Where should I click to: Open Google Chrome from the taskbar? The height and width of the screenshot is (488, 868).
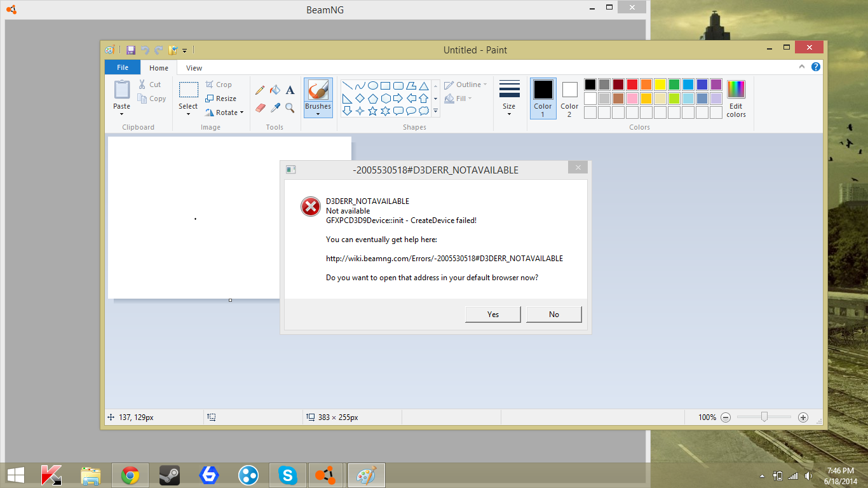pyautogui.click(x=130, y=475)
